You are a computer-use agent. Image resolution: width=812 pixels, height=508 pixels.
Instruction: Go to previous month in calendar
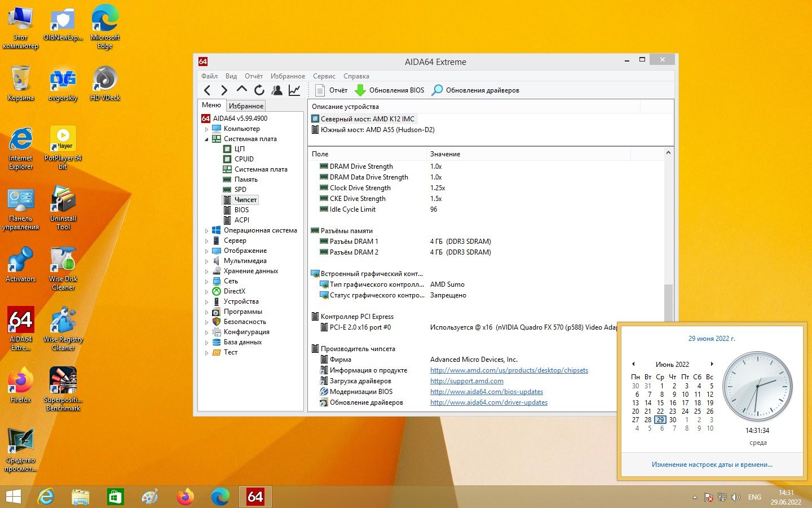click(x=633, y=364)
